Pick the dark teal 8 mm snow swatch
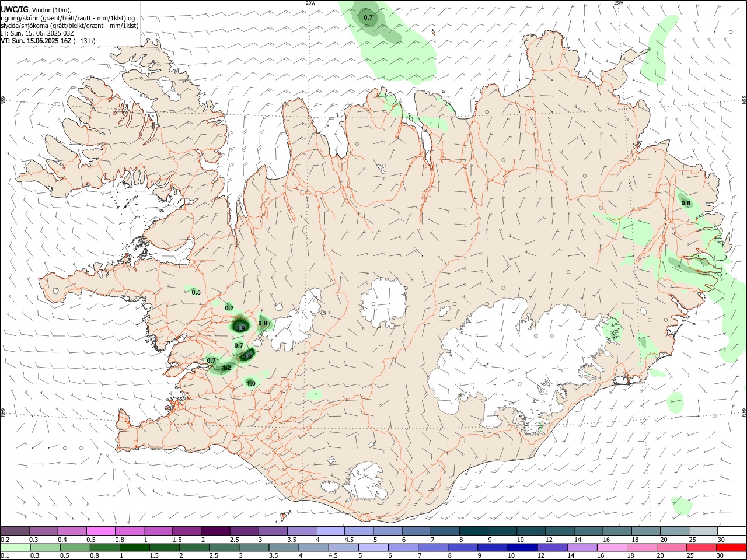The height and width of the screenshot is (560, 747). tap(473, 531)
